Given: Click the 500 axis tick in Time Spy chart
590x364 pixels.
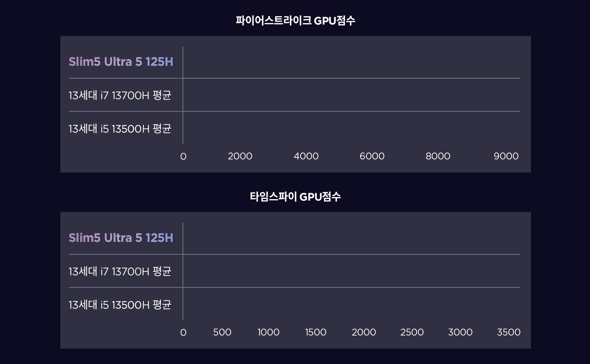Looking at the screenshot, I should tap(222, 332).
